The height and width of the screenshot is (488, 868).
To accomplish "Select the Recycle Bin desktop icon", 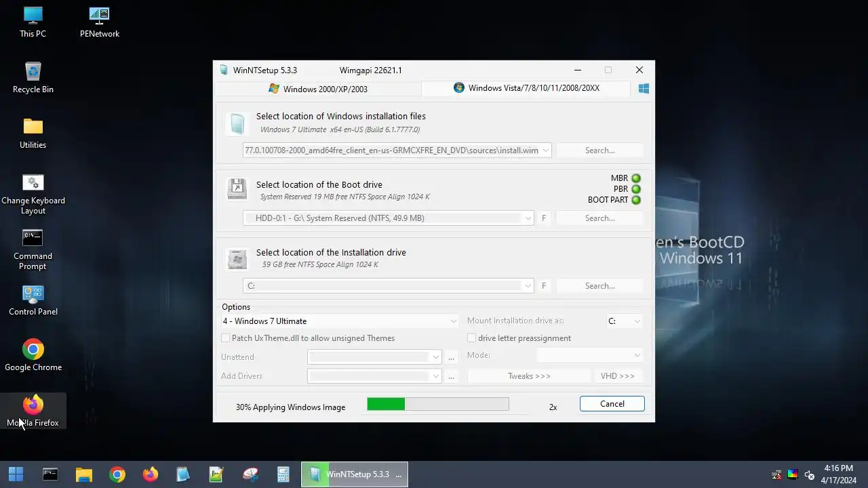I will [33, 77].
